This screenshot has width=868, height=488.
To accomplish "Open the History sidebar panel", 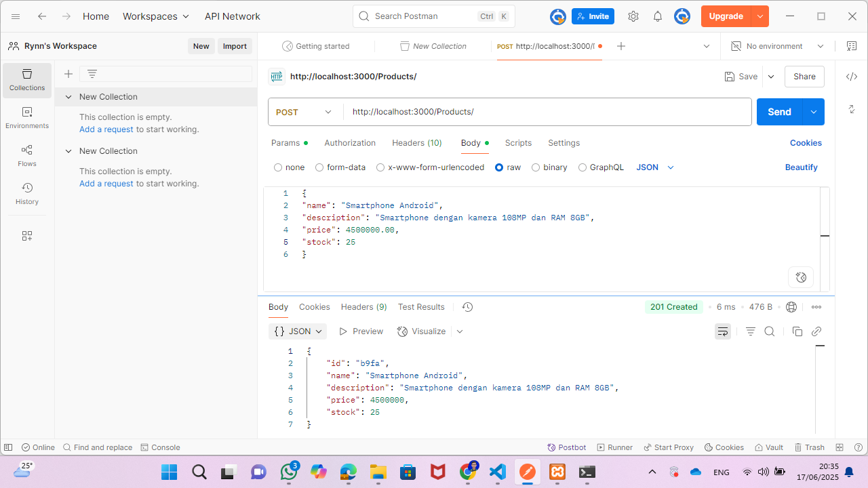I will pyautogui.click(x=27, y=194).
